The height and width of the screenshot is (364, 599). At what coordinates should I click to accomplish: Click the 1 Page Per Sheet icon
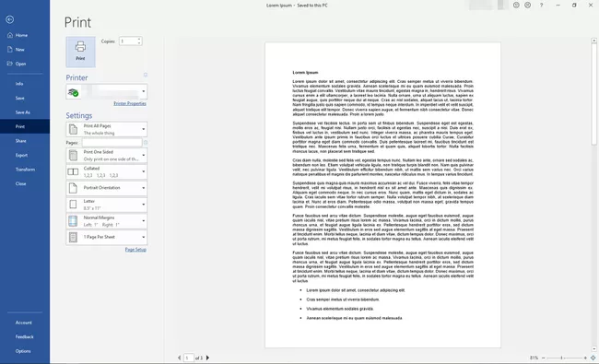[73, 237]
